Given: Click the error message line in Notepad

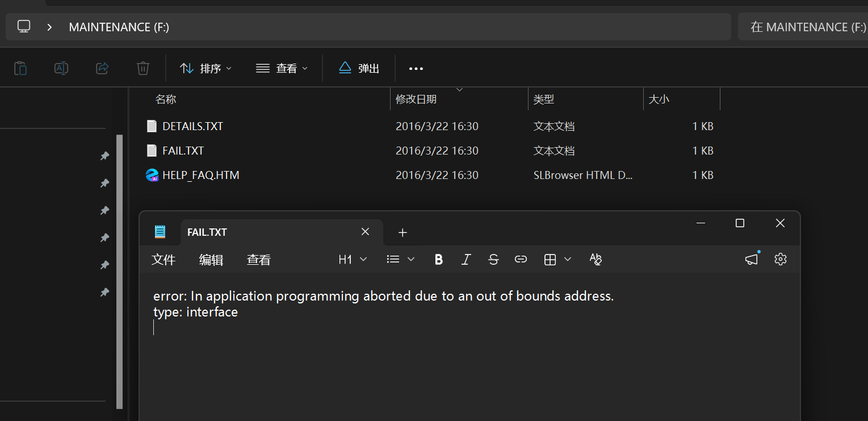Looking at the screenshot, I should (x=384, y=296).
